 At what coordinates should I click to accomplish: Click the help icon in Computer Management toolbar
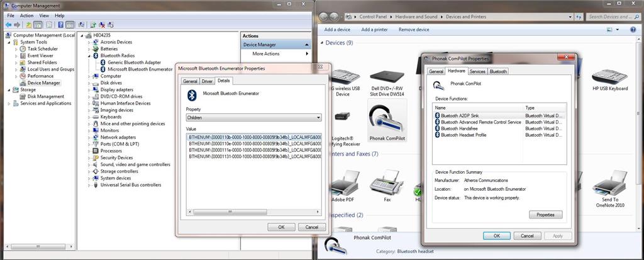(62, 25)
